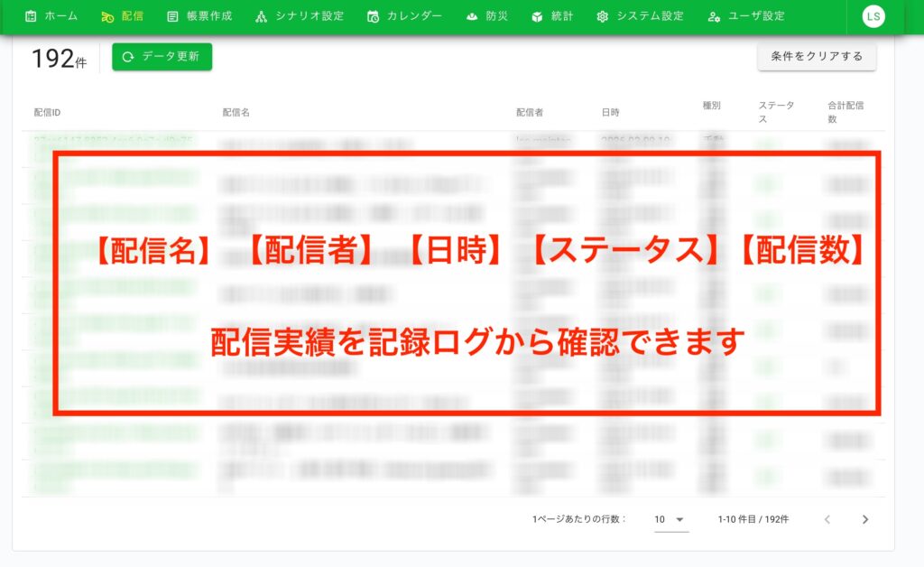Open the rows-per-page dropdown showing 10

click(670, 519)
